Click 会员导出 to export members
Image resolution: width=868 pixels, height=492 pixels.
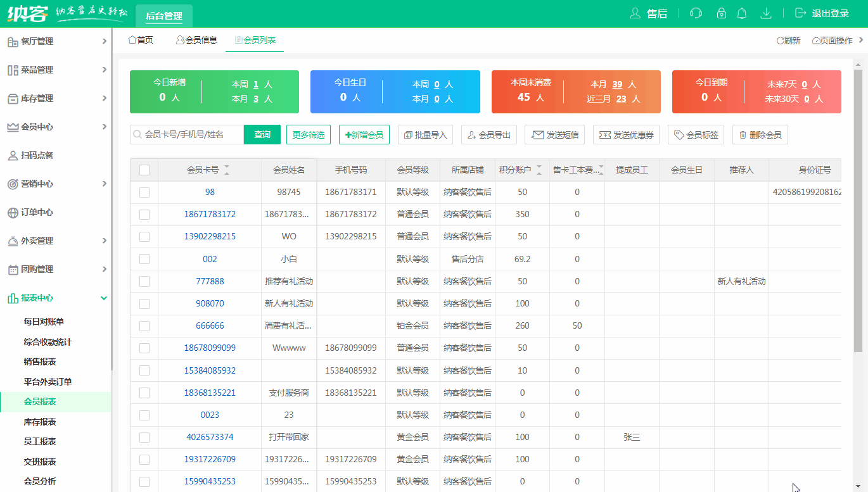click(488, 134)
